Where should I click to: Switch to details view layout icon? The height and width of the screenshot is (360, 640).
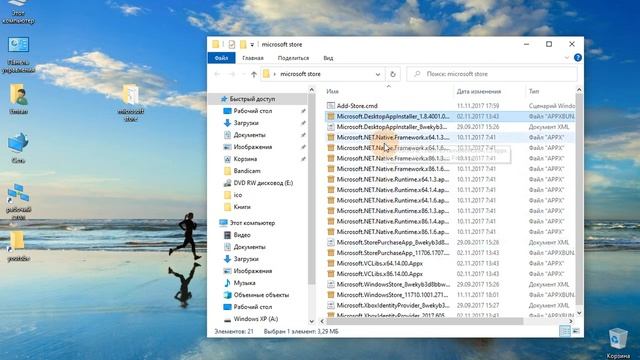point(565,331)
